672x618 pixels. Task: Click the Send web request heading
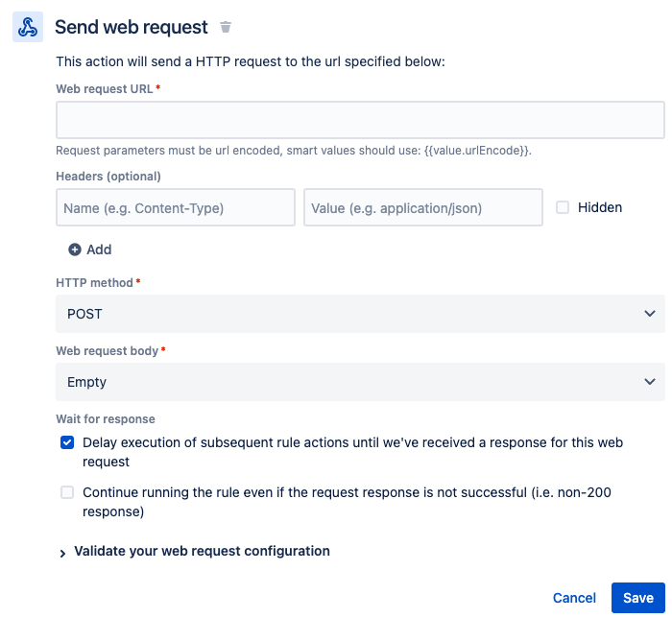(x=132, y=27)
